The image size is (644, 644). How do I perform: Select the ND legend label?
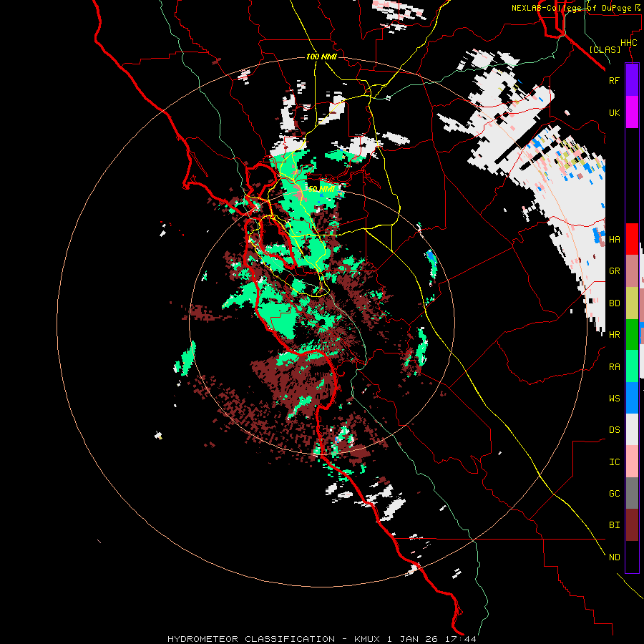pyautogui.click(x=615, y=557)
